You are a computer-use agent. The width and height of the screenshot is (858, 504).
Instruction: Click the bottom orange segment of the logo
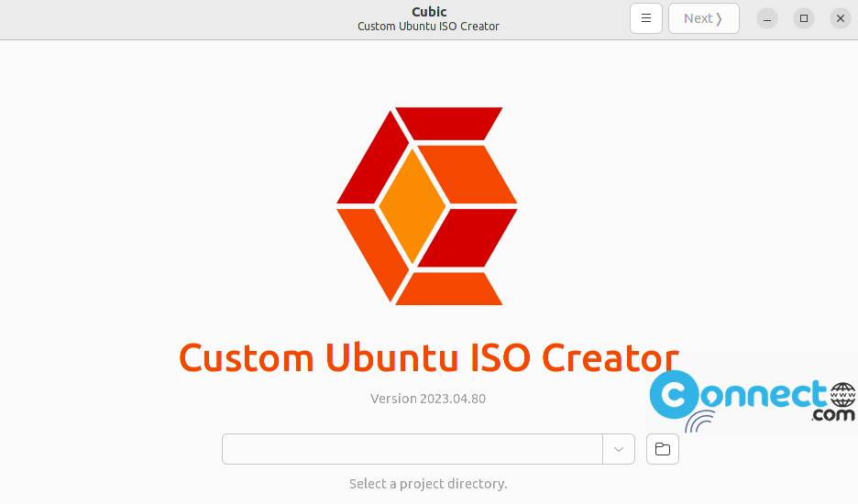(x=448, y=289)
